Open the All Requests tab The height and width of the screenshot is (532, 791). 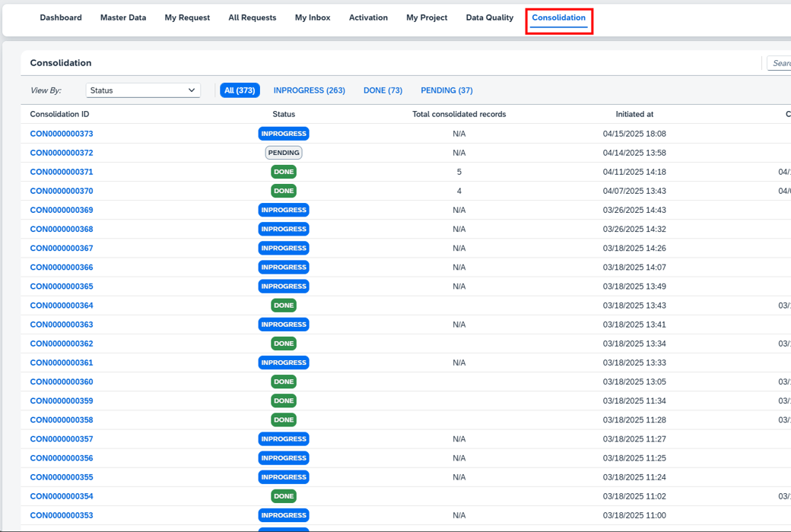[x=252, y=17]
